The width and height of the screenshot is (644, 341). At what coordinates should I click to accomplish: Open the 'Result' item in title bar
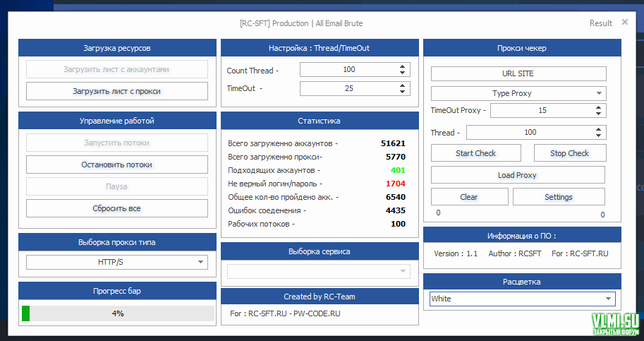pyautogui.click(x=600, y=23)
